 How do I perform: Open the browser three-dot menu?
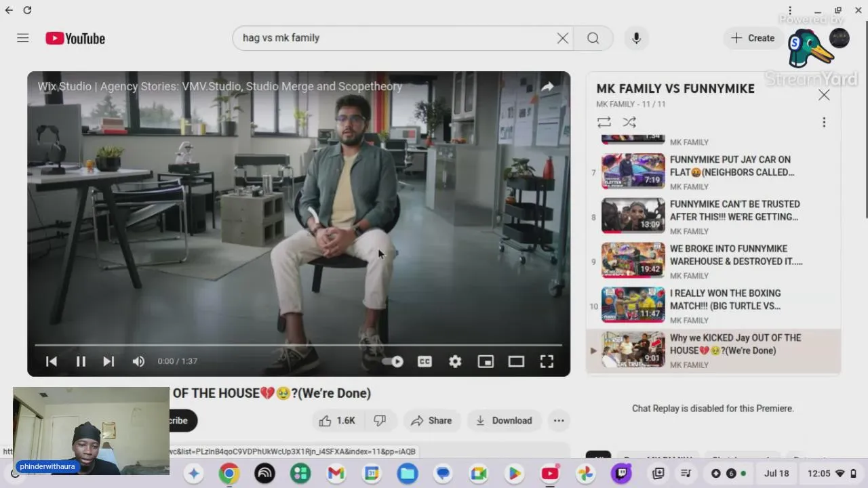(790, 10)
